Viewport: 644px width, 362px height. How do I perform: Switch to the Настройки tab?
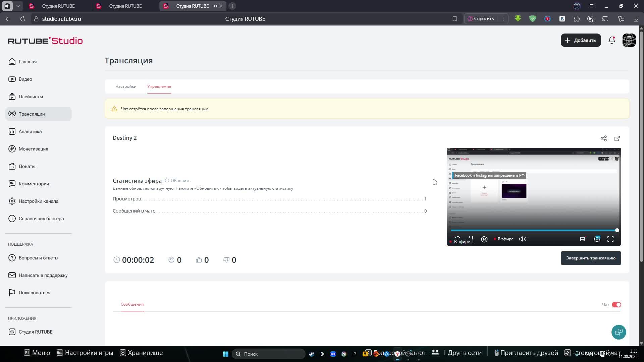126,86
